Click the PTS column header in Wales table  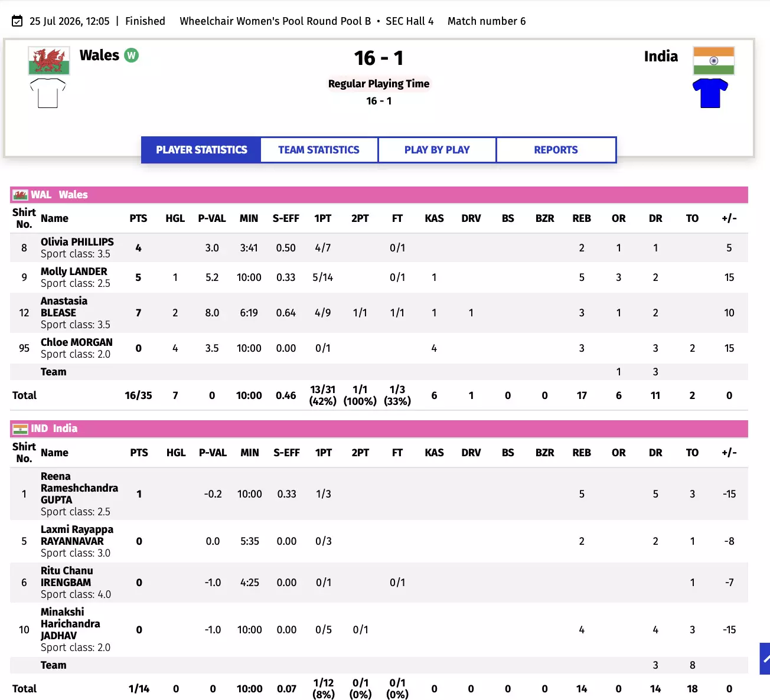click(x=138, y=218)
